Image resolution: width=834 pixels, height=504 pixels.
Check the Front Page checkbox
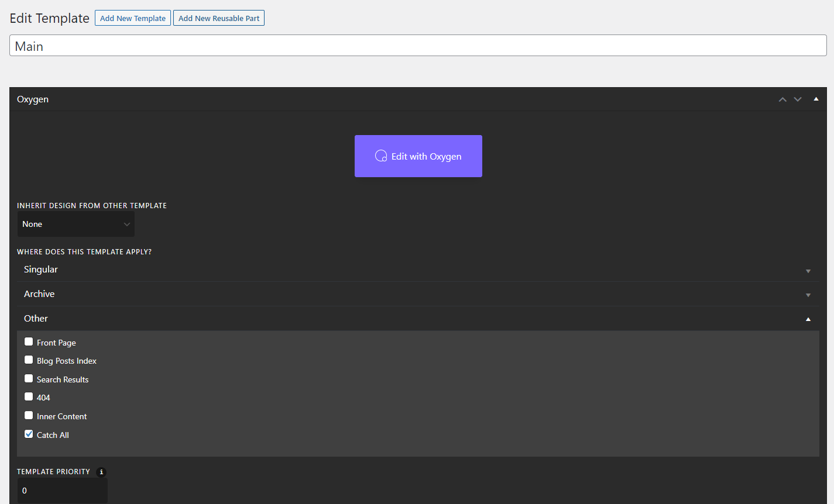29,341
